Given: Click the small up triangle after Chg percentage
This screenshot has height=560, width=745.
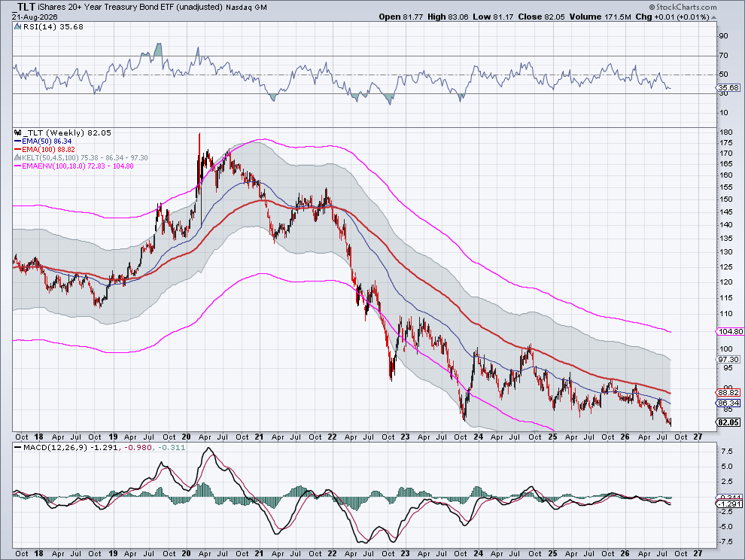Looking at the screenshot, I should pos(713,17).
